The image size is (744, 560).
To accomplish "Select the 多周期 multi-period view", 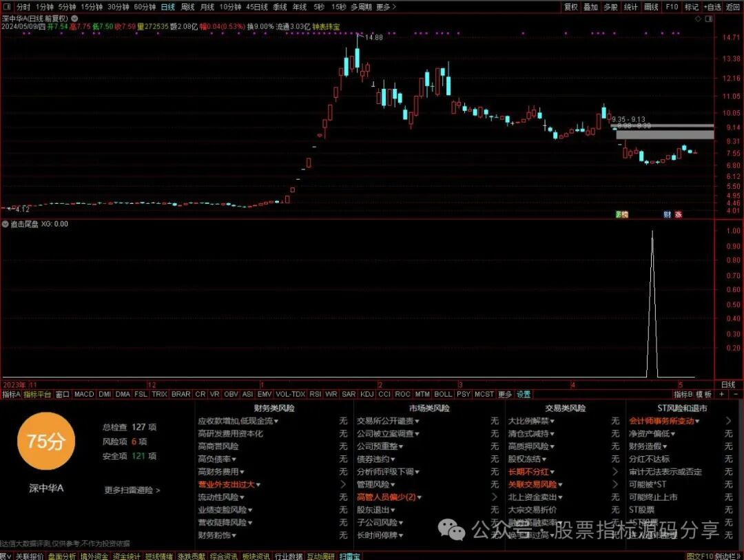I will point(361,7).
